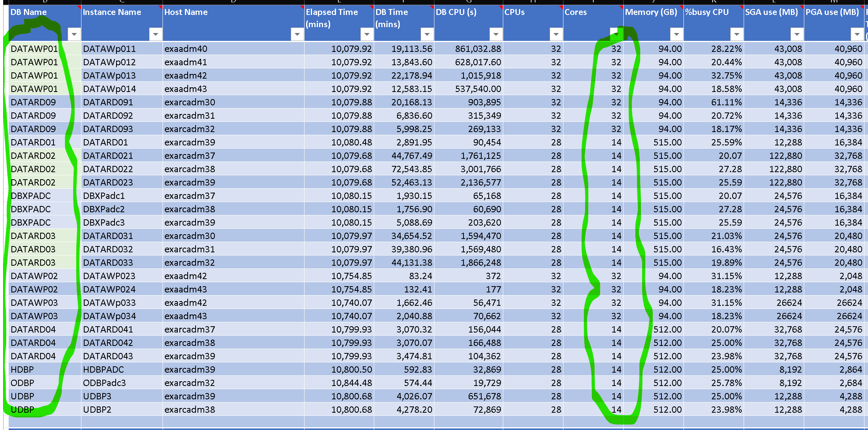Screen dimensions: 868x430
Task: Open the DB Time filter dropdown
Action: coord(427,34)
